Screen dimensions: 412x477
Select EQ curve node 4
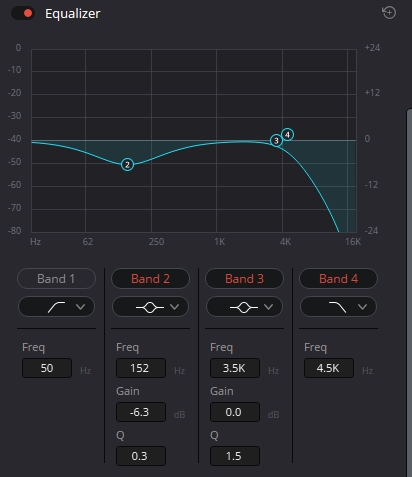tap(287, 135)
